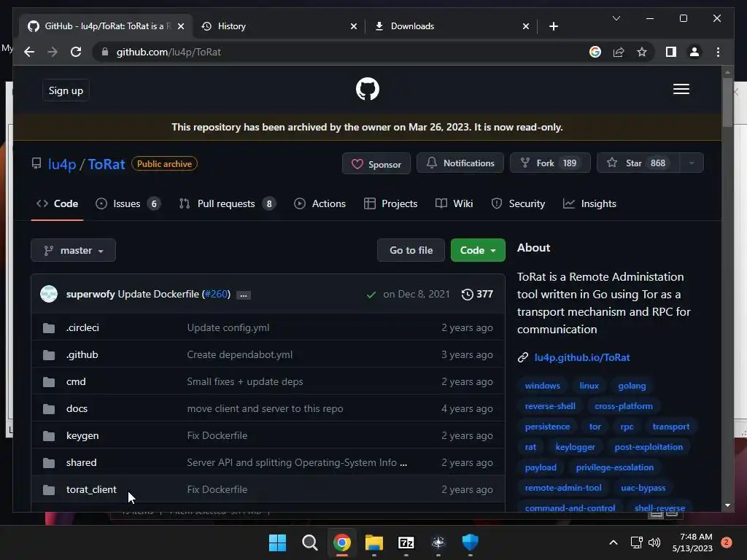Click the Go to file button
747x560 pixels.
(411, 251)
